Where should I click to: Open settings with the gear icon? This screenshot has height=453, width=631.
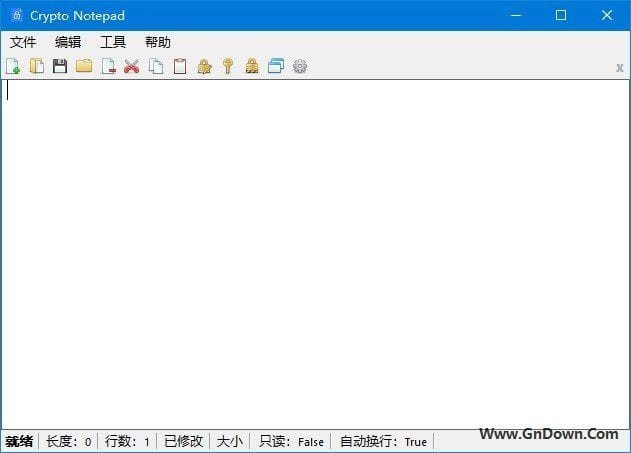tap(300, 66)
